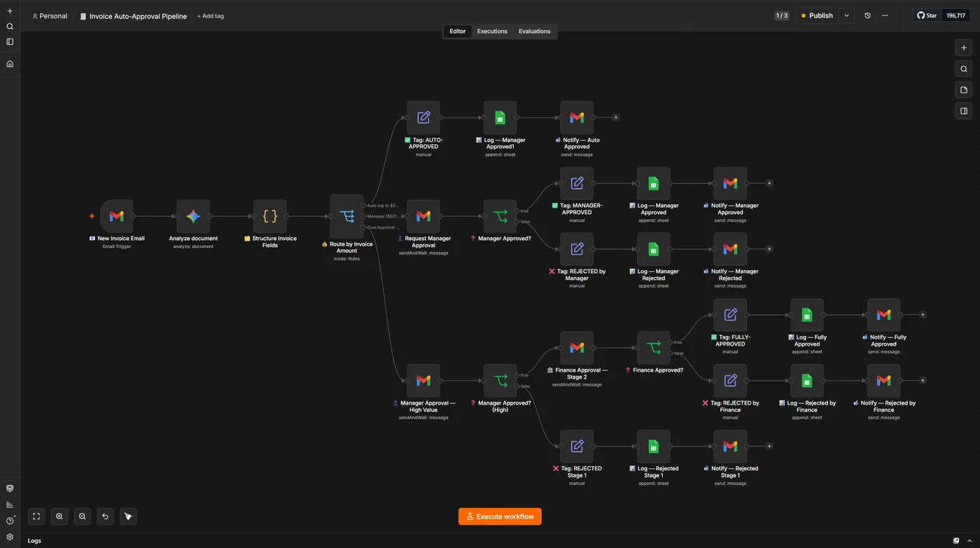Open the Log — Fully Approved sheets node
Screen dimensions: 980x548
coord(806,315)
